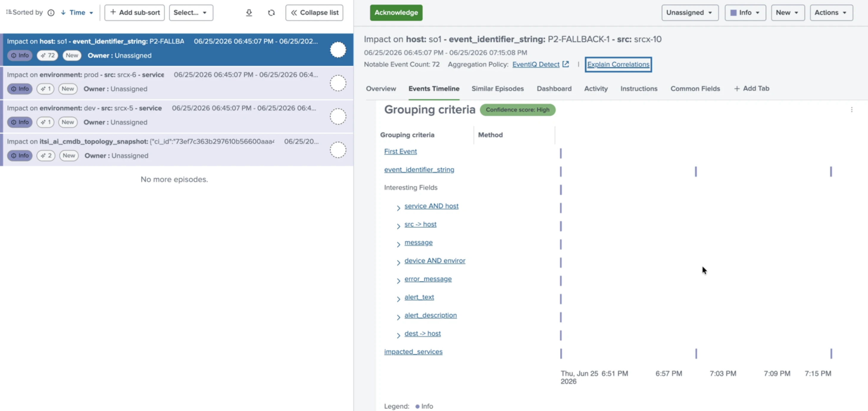This screenshot has width=868, height=411.
Task: Select the prod srcx-6 episode circle
Action: (x=338, y=83)
